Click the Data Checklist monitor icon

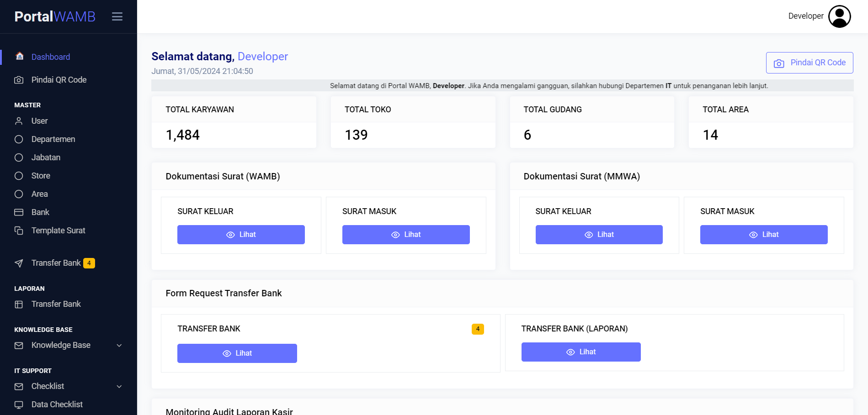(19, 404)
